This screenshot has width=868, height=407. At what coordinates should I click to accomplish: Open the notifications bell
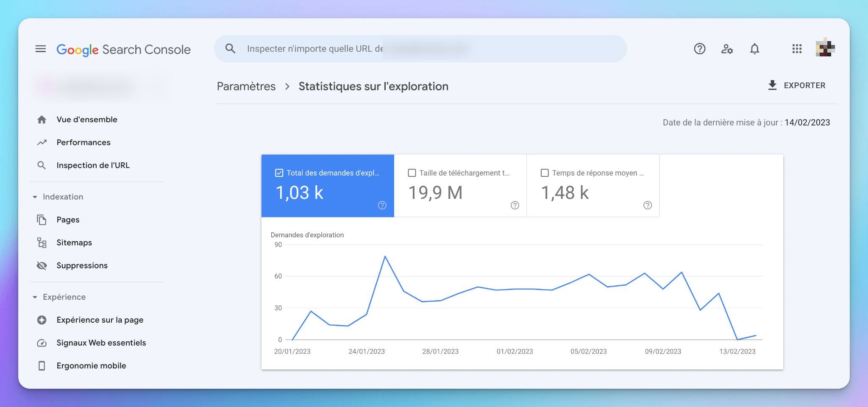tap(754, 49)
